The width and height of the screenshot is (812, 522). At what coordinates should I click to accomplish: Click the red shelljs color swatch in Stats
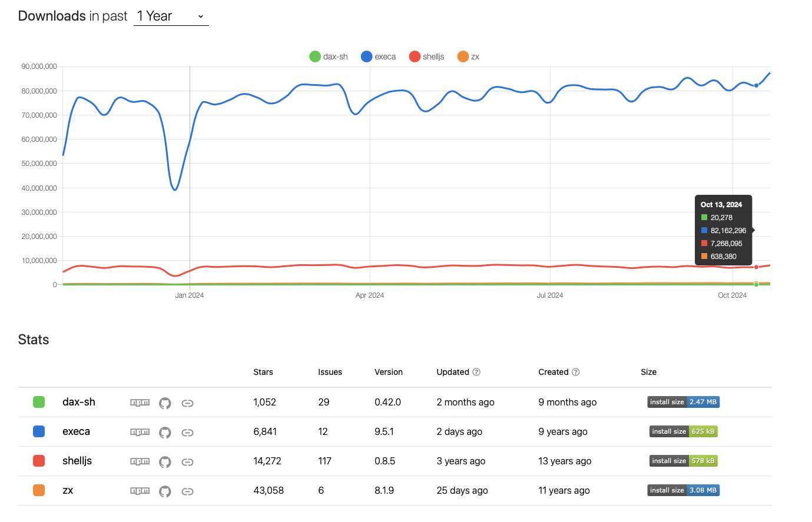39,461
